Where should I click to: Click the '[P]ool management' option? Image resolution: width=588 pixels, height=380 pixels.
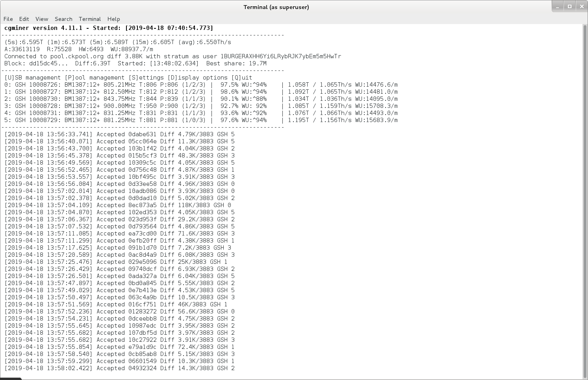point(95,78)
